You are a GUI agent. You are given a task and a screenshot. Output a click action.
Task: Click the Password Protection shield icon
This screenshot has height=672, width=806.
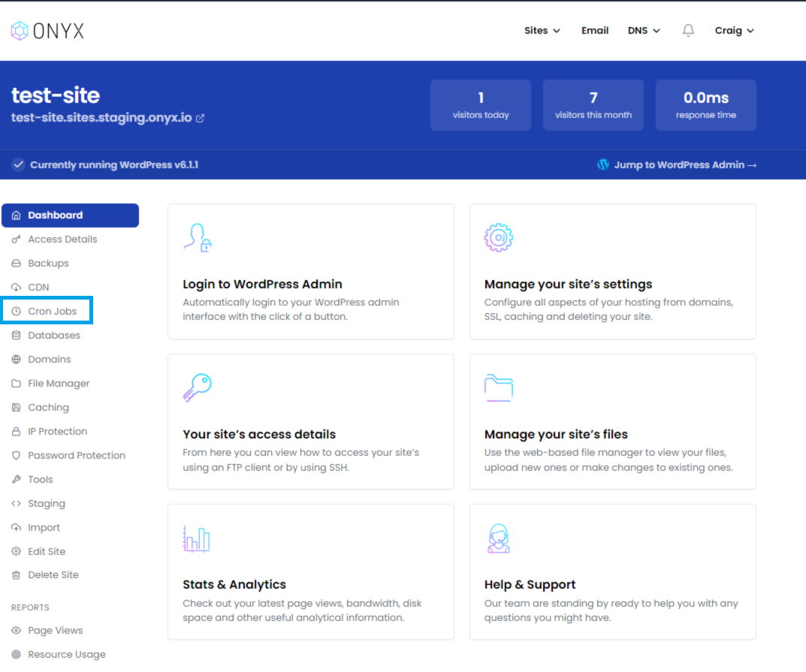(x=17, y=455)
